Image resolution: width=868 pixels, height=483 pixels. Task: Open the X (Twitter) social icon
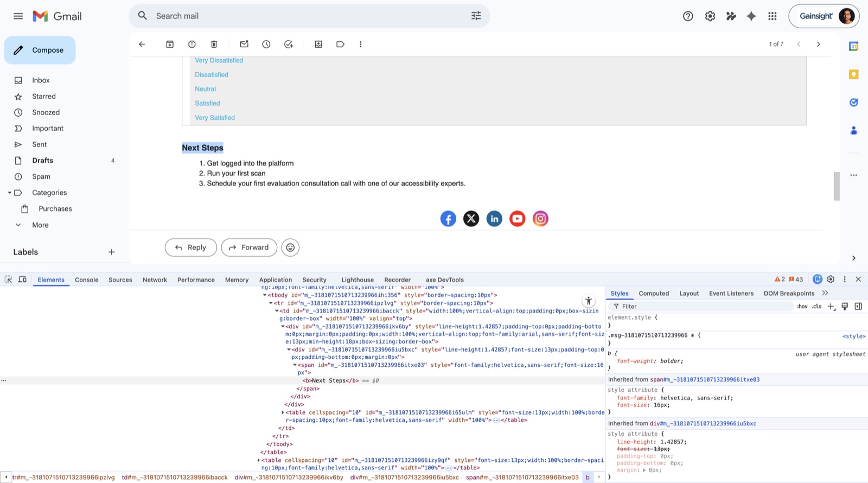click(x=471, y=219)
